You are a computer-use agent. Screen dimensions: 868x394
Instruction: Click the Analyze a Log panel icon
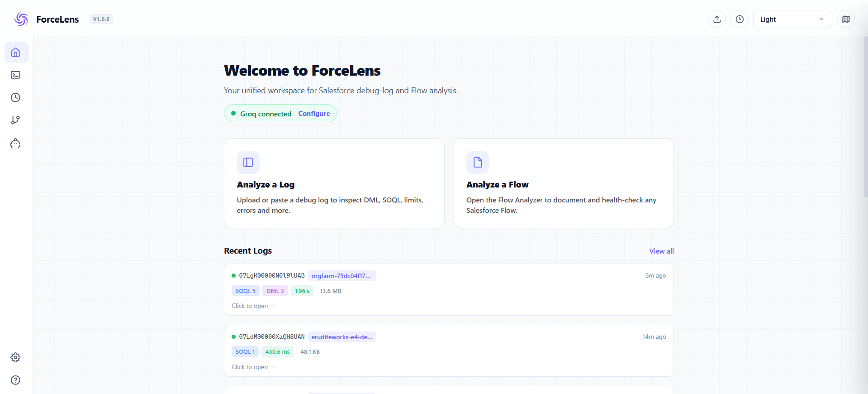click(x=248, y=163)
